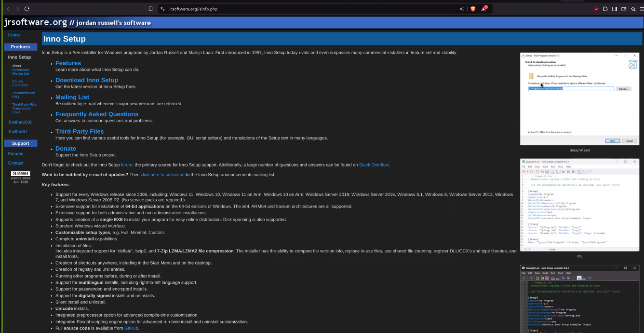
Task: Open Documentation in the sidebar submenu
Action: point(24,93)
